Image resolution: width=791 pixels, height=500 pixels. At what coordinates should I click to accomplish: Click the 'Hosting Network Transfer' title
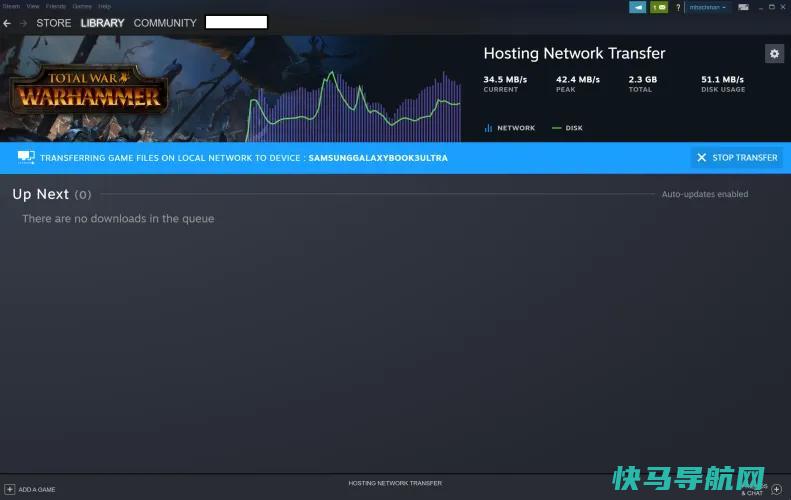574,53
